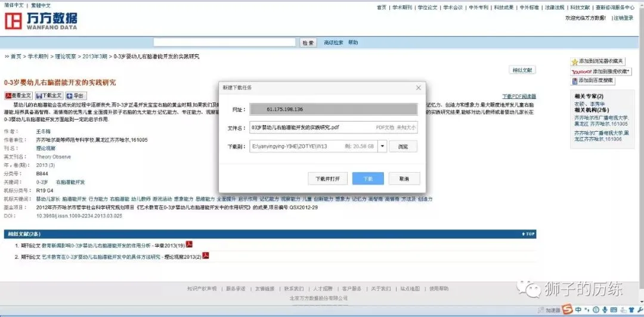This screenshot has width=644, height=317.
Task: Click the 幼儿教师 machine keyword link
Action: [x=141, y=199]
